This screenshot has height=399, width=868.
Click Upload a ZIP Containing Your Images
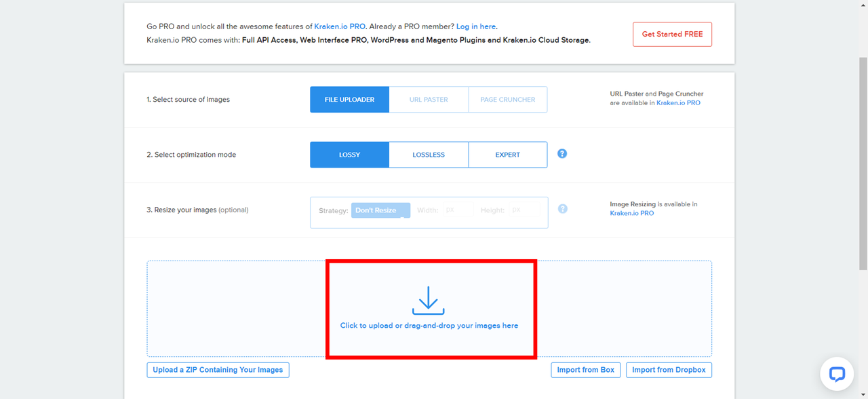[218, 370]
